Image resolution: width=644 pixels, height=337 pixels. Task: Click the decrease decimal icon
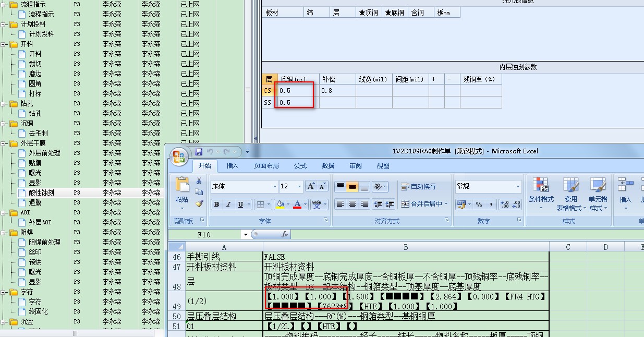pos(516,204)
